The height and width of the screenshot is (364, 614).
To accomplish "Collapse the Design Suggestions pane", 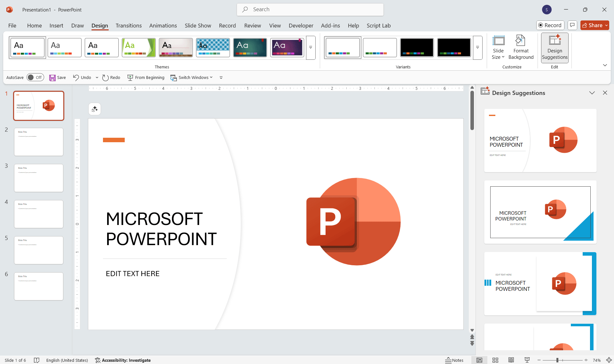I will (592, 93).
